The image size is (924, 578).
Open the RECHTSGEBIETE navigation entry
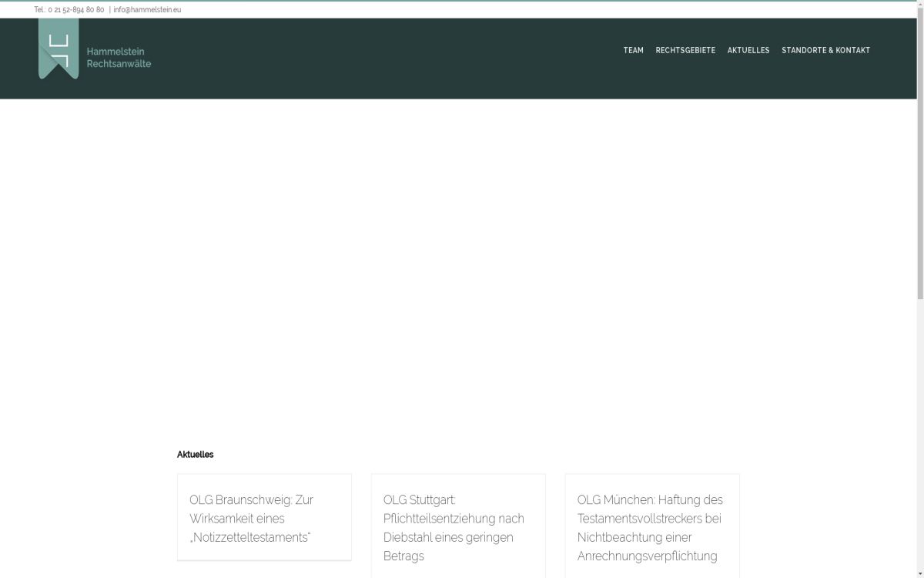pyautogui.click(x=685, y=50)
